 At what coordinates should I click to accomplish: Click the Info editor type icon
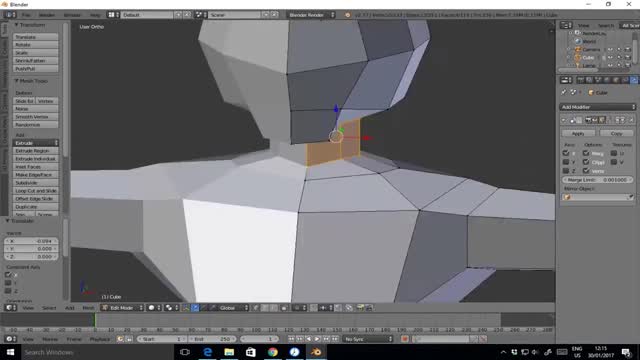click(9, 15)
